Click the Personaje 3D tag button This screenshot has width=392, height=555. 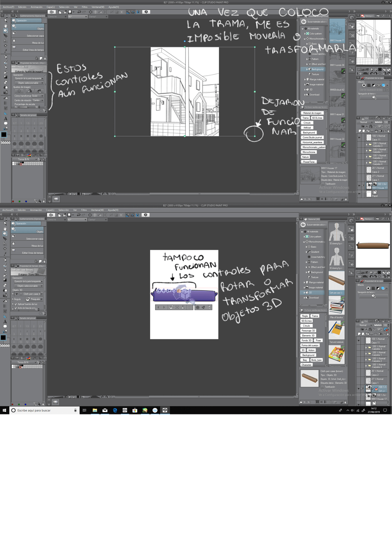click(x=308, y=331)
